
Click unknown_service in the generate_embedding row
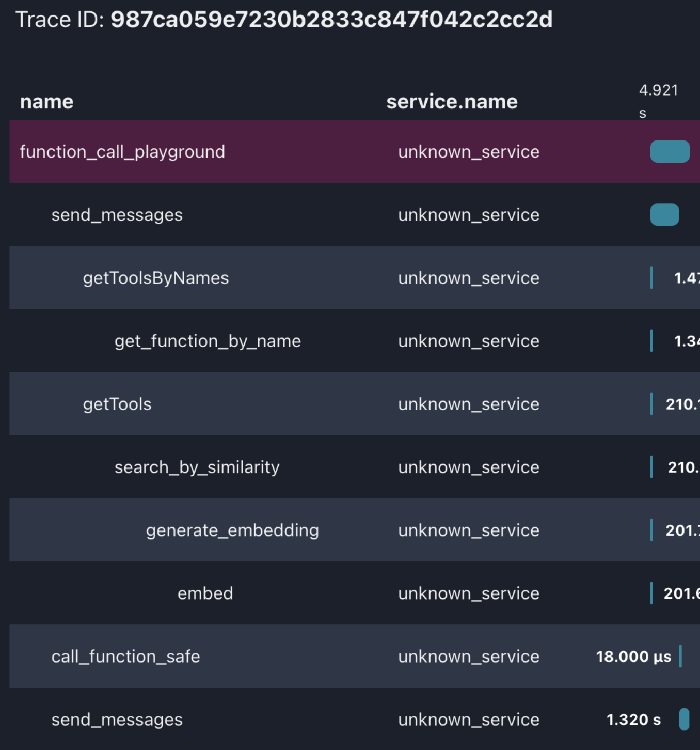pos(469,530)
